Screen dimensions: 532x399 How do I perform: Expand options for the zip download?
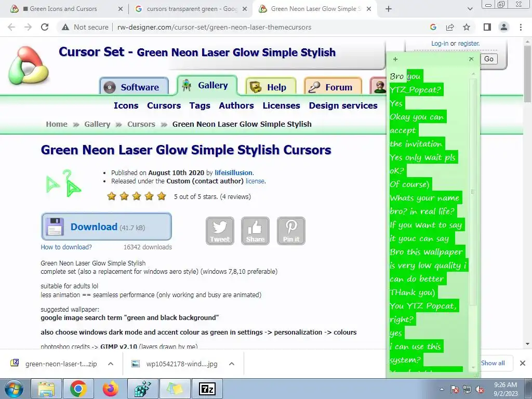pos(111,364)
